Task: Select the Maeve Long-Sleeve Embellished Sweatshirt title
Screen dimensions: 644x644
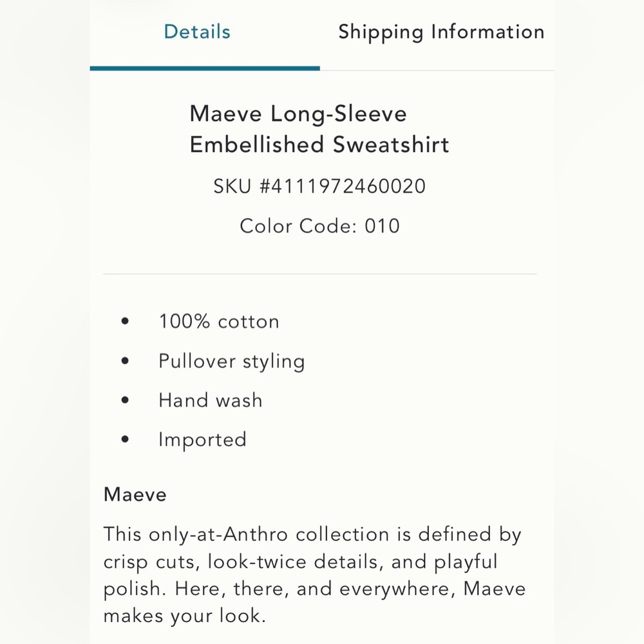Action: pos(319,129)
